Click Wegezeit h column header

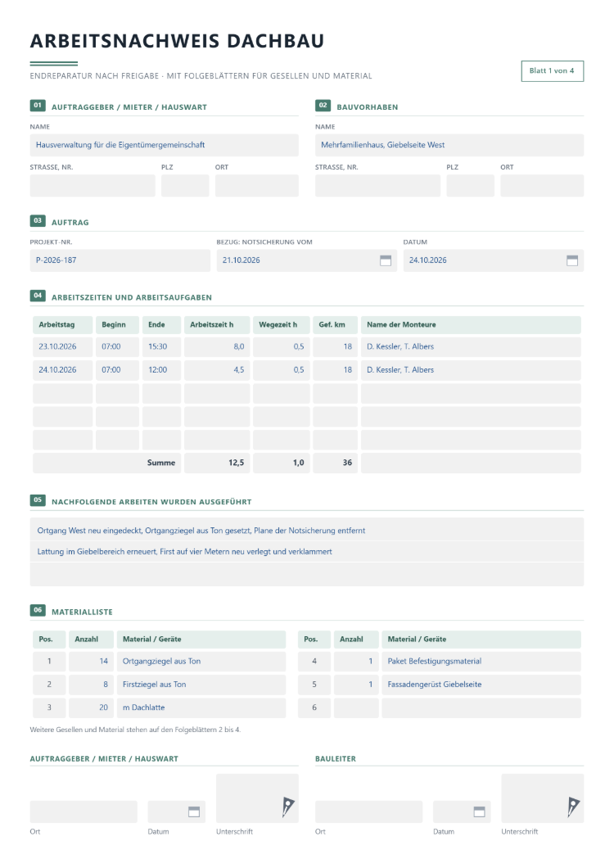click(x=282, y=325)
